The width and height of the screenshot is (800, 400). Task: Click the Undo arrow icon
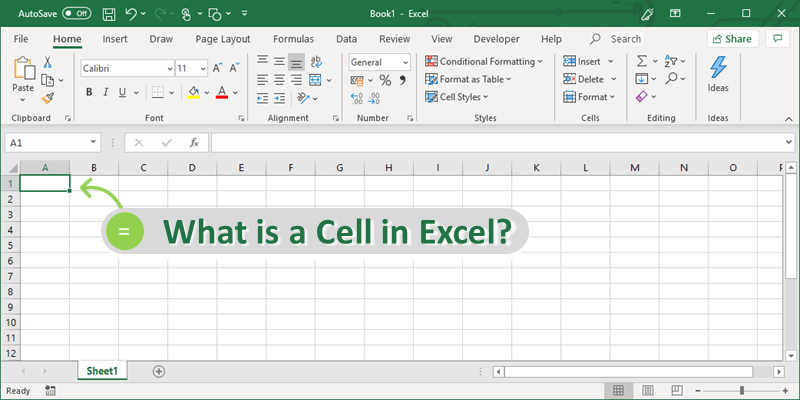pyautogui.click(x=131, y=14)
